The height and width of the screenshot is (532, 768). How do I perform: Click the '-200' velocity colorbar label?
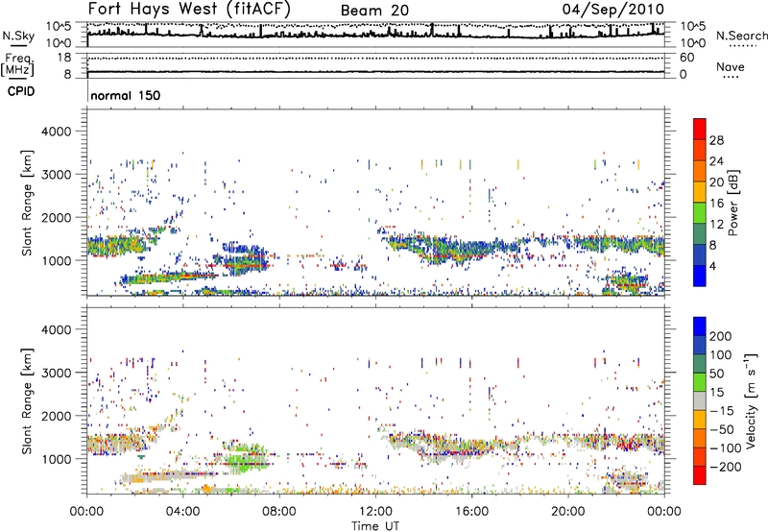725,468
